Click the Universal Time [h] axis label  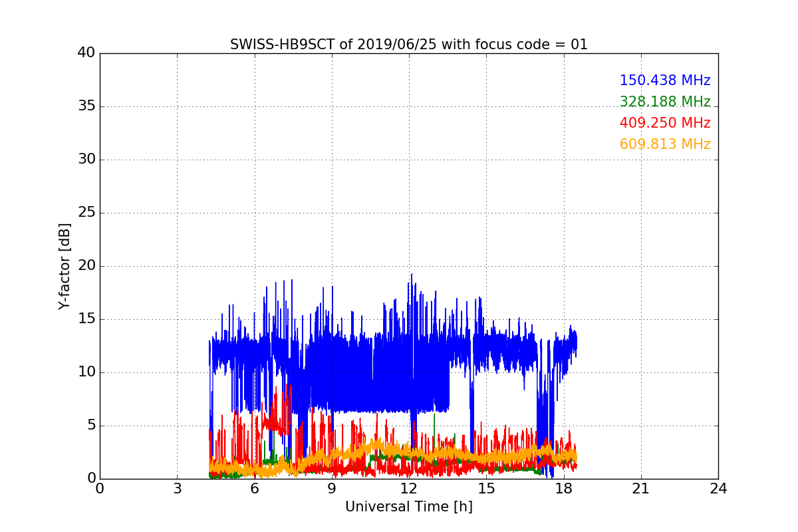409,507
